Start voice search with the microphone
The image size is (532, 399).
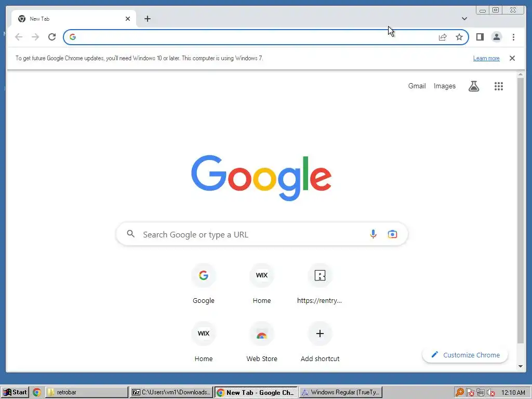point(373,234)
